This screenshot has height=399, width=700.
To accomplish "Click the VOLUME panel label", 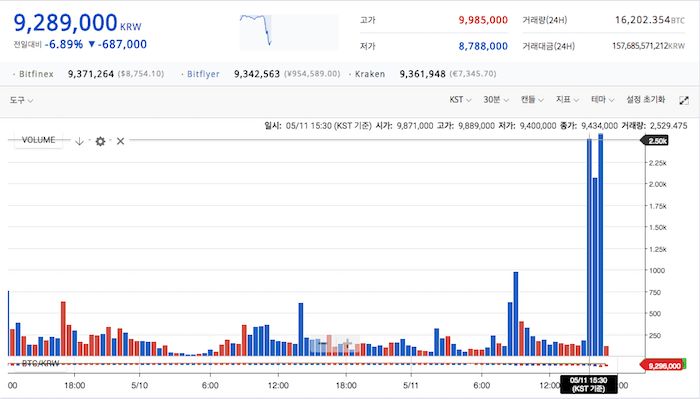I will click(x=38, y=140).
